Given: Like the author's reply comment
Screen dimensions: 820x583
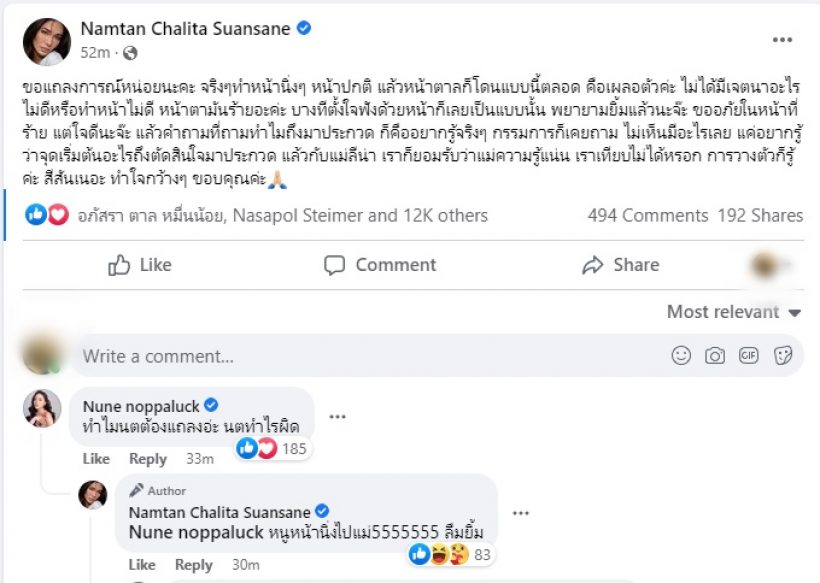Looking at the screenshot, I should (142, 565).
